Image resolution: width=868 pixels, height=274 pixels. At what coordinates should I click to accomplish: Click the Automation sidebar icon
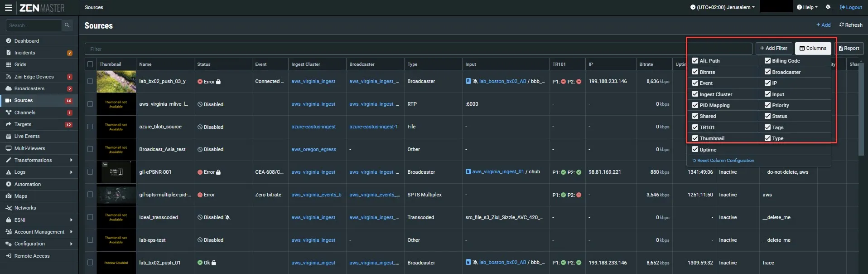[x=9, y=184]
